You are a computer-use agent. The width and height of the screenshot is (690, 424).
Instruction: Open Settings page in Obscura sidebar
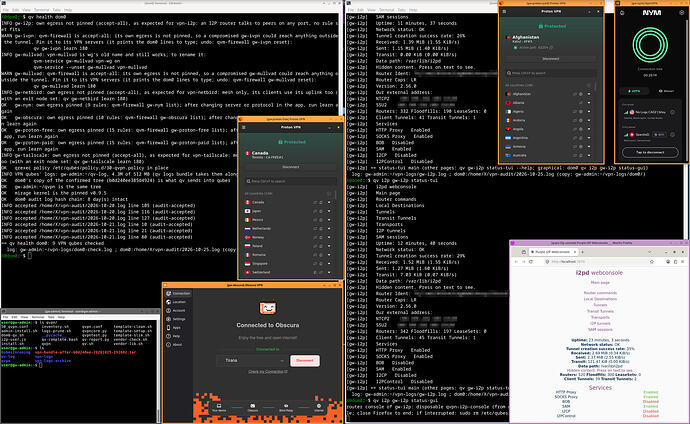tap(178, 319)
